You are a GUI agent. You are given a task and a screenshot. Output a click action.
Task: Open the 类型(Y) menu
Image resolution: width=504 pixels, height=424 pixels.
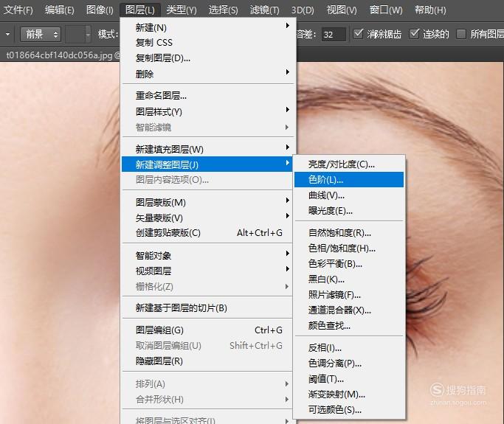click(x=182, y=10)
